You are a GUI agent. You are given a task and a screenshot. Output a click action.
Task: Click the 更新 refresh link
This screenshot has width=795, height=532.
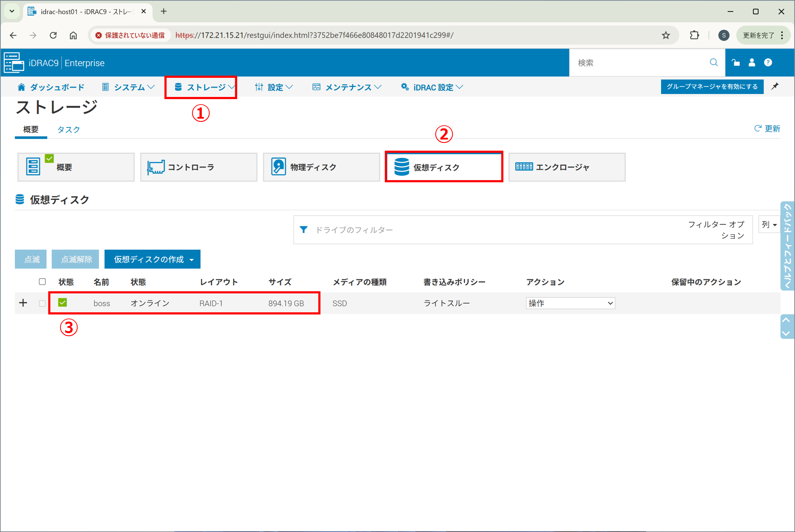pos(767,129)
